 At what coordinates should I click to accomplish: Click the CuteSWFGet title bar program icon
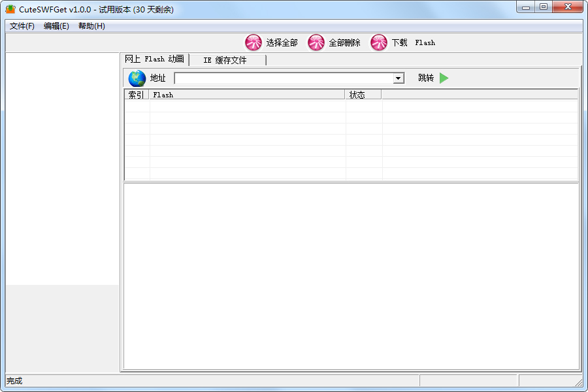tap(9, 7)
